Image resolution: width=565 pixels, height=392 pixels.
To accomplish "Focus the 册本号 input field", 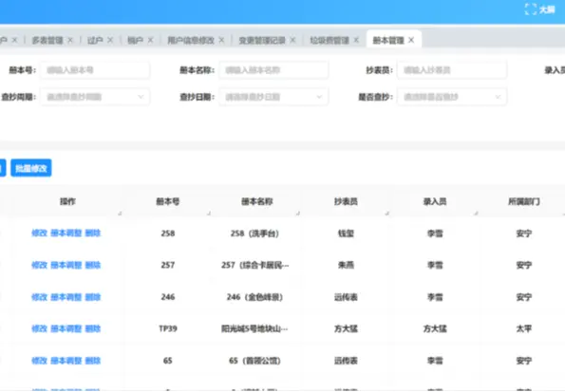I will [95, 70].
